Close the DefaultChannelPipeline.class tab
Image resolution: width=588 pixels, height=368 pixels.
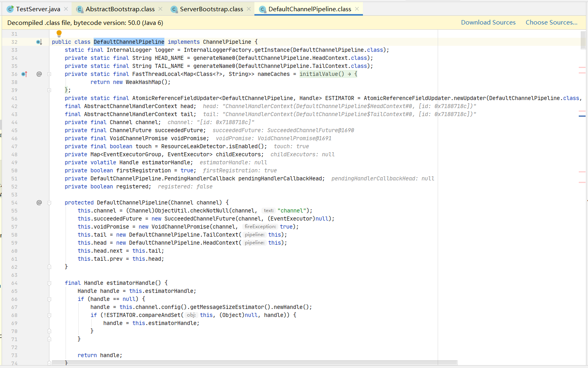[357, 9]
